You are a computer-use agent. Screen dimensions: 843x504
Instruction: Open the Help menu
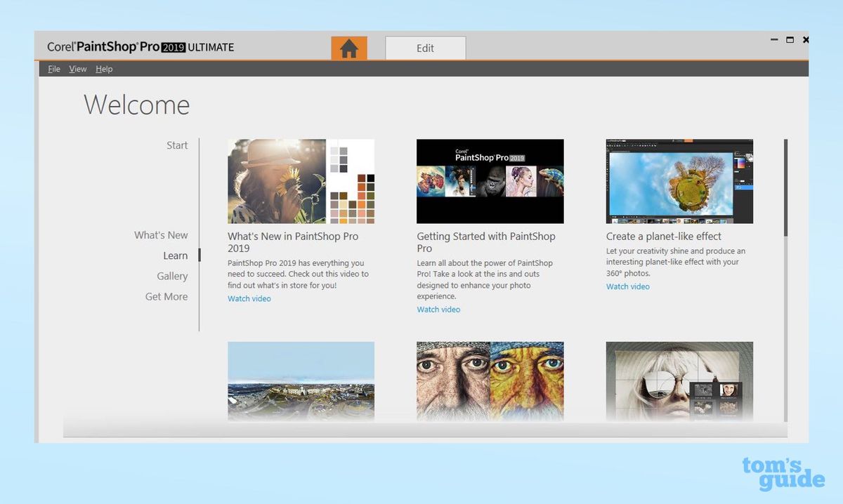[104, 69]
